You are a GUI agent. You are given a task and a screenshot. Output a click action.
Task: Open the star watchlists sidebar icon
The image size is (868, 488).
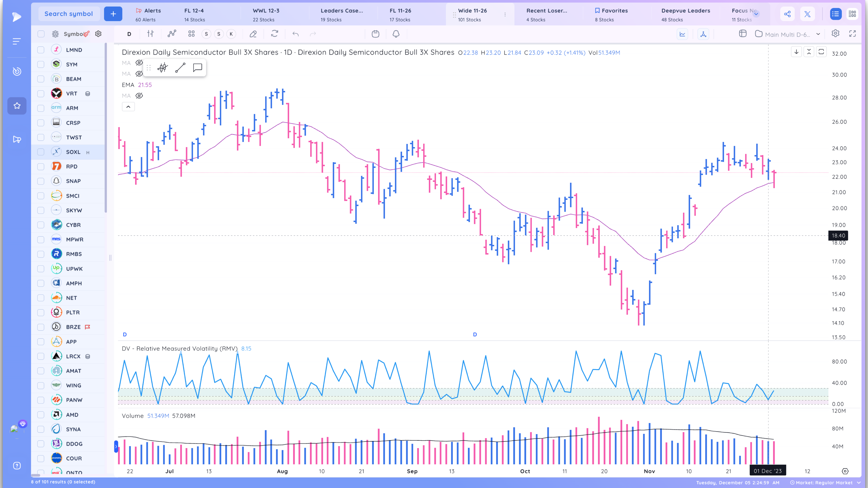(x=17, y=106)
